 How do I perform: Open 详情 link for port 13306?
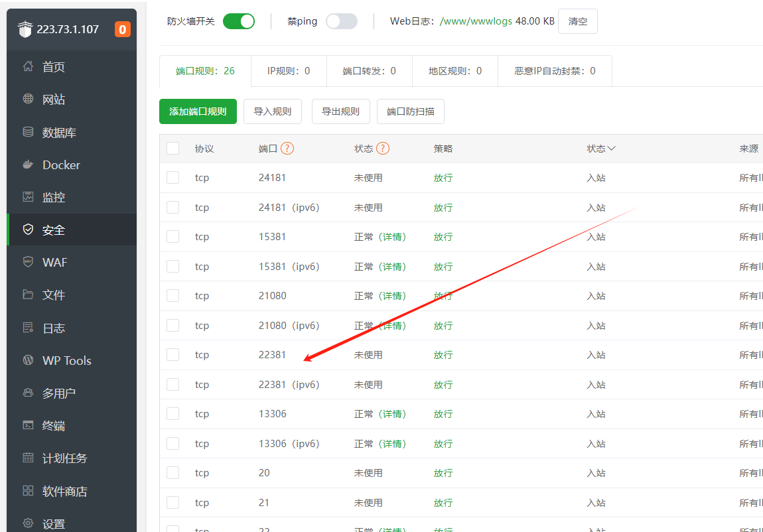point(392,414)
